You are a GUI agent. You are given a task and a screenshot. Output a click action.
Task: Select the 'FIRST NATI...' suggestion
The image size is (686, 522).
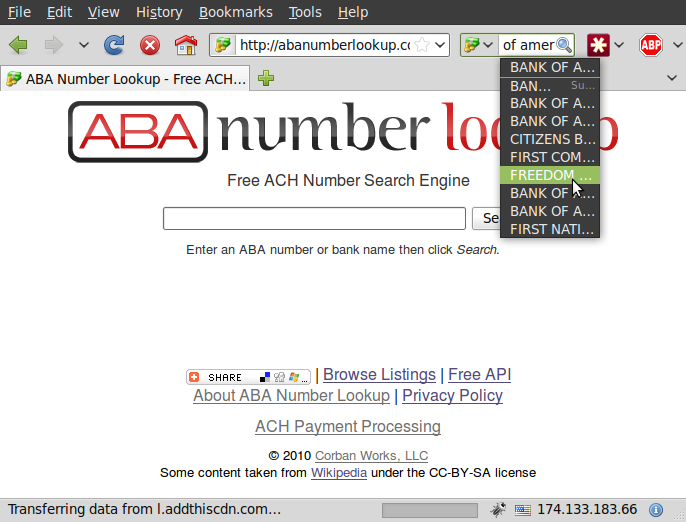pos(550,229)
